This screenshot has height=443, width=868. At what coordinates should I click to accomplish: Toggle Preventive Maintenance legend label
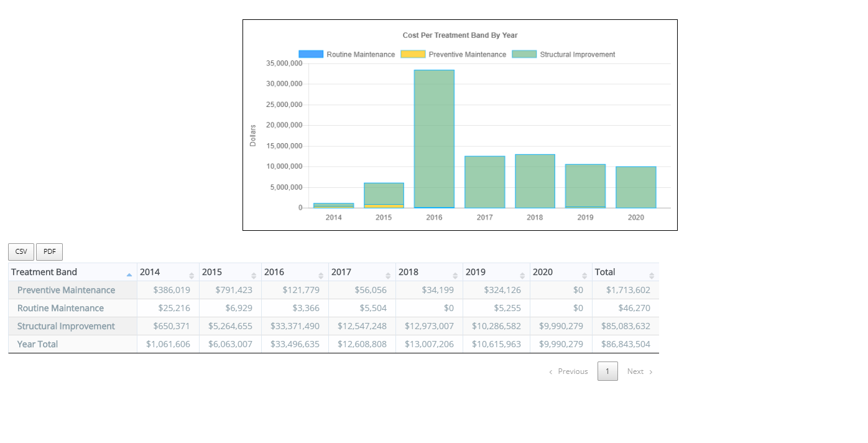(x=467, y=55)
